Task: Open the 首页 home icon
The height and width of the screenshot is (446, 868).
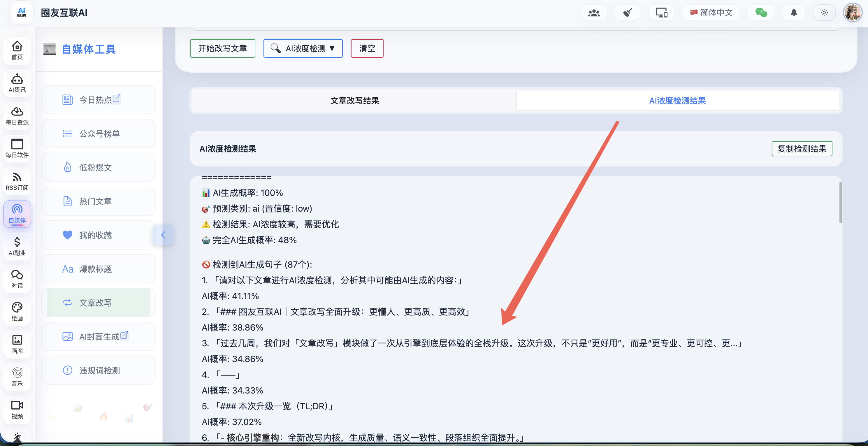Action: click(17, 50)
